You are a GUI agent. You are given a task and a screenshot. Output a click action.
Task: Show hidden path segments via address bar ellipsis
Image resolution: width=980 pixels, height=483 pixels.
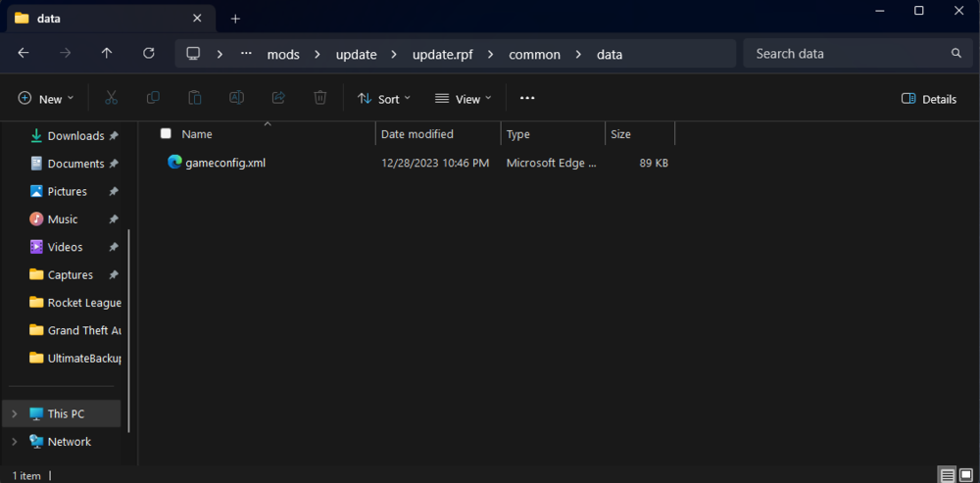246,54
